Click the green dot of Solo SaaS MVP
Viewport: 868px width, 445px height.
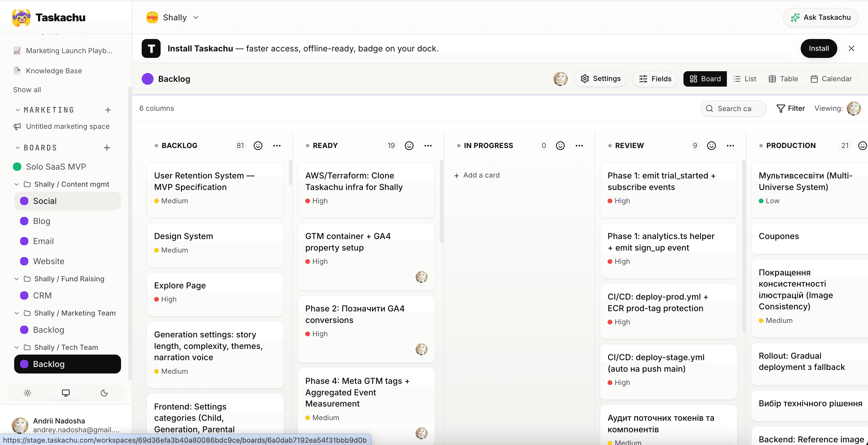pos(17,167)
